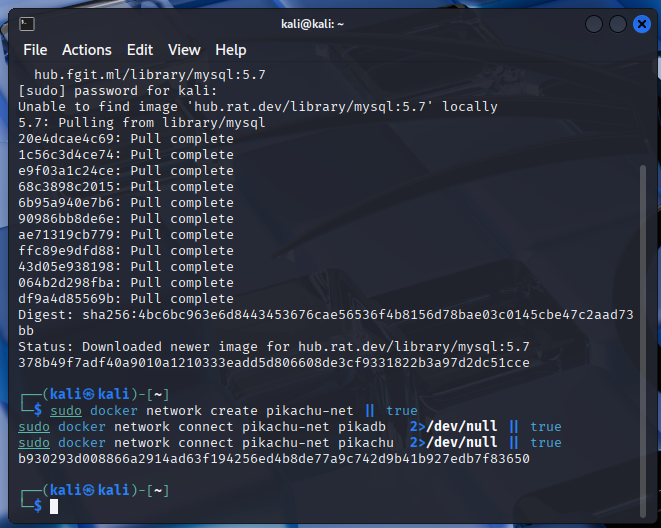Click the terminal icon in the title bar
661x528 pixels.
click(x=28, y=23)
